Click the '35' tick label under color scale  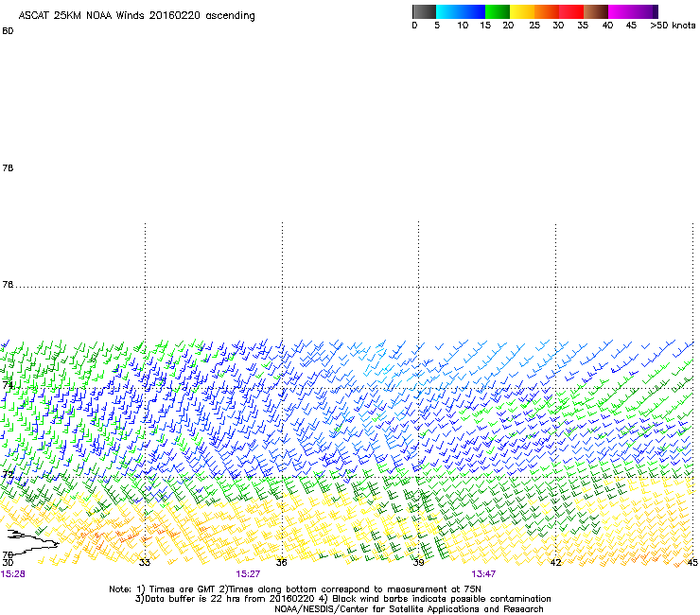[583, 26]
